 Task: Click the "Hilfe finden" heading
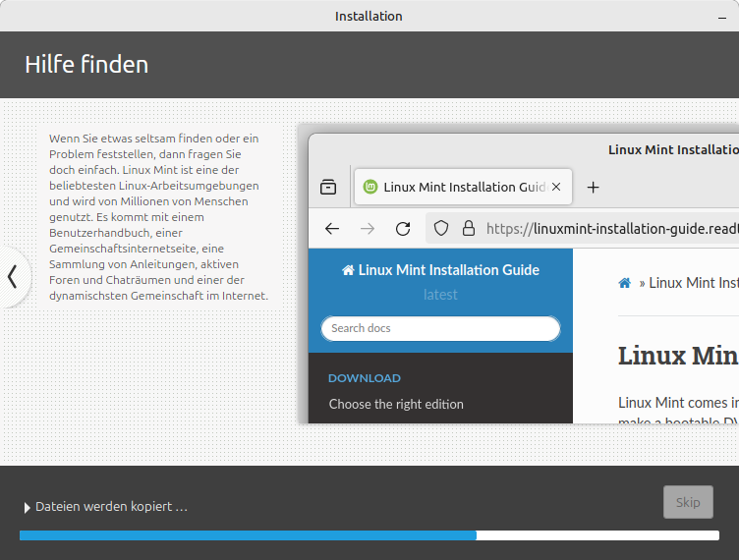86,65
